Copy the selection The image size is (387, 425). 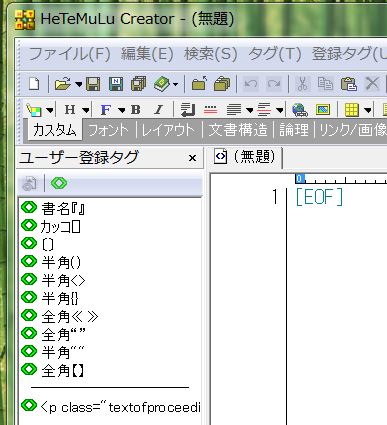point(325,84)
